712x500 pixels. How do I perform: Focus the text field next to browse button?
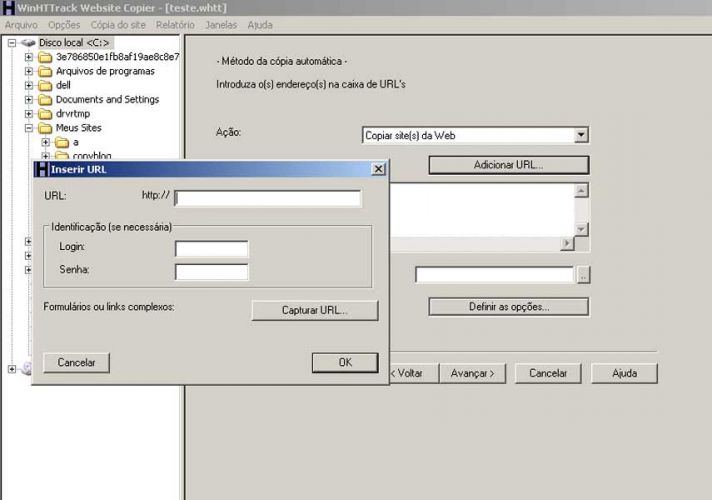click(x=495, y=275)
